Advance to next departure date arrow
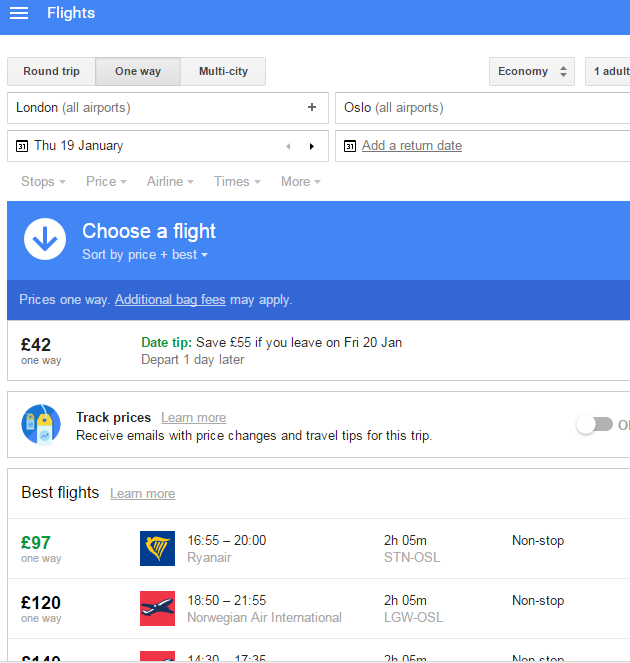The image size is (630, 663). point(311,146)
